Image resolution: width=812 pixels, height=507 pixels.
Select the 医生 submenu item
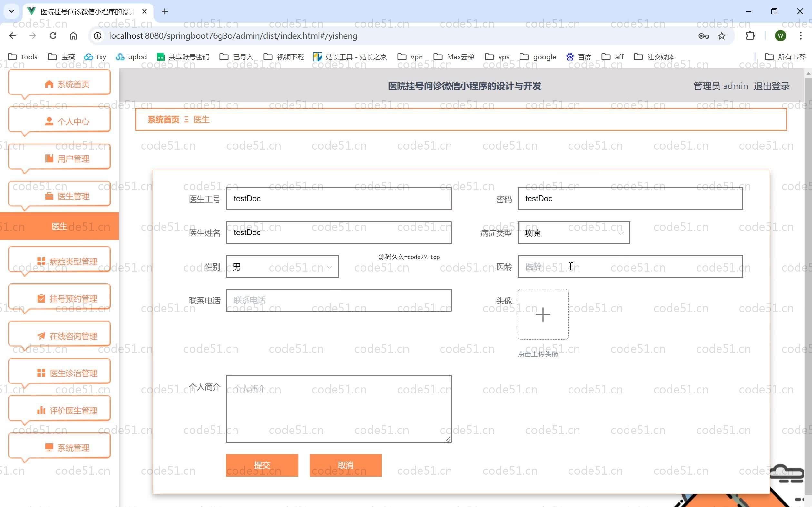(x=59, y=226)
